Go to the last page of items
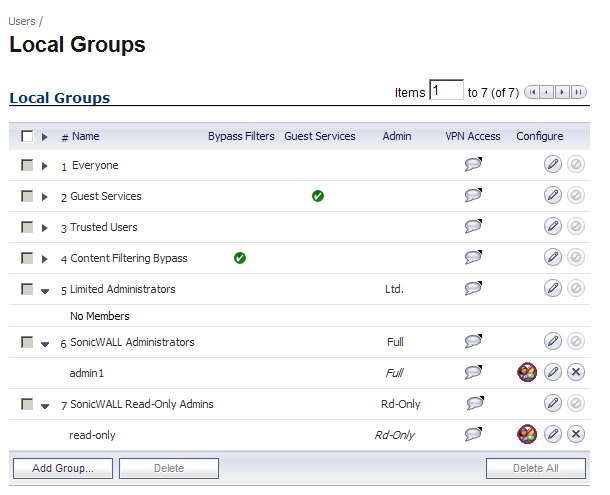Image resolution: width=610 pixels, height=495 pixels. [x=578, y=92]
